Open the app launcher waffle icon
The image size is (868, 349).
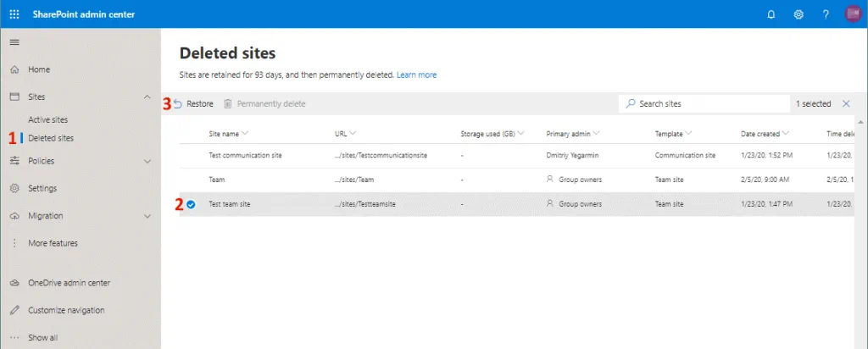tap(14, 14)
